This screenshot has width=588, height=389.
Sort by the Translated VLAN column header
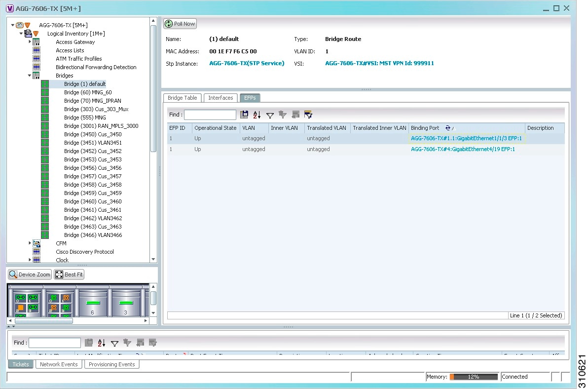[327, 128]
